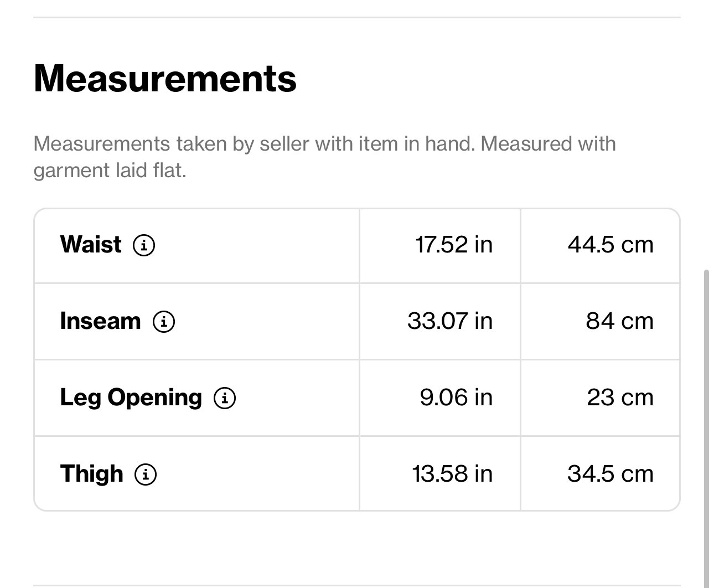Screen dimensions: 714x588
Task: Click the 'garment laid flat' text line
Action: click(x=110, y=170)
